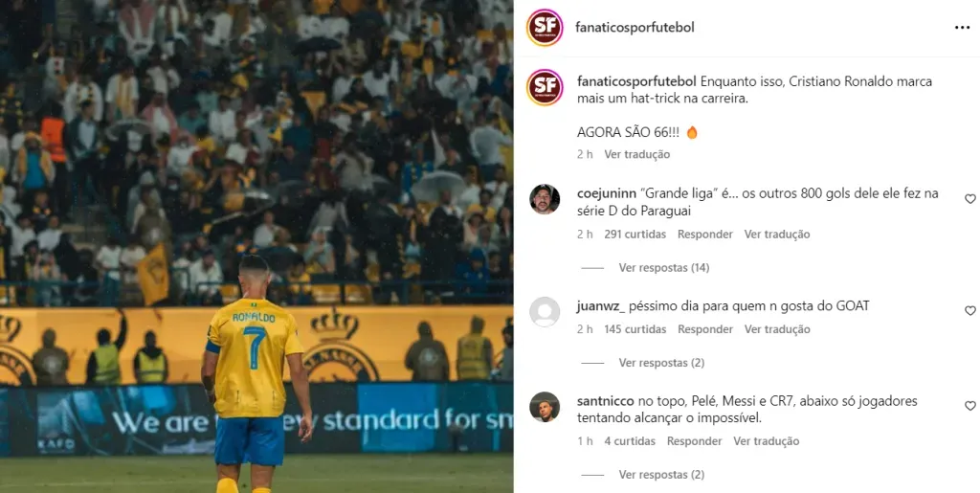Click Ver tradução under the post caption

[x=636, y=154]
